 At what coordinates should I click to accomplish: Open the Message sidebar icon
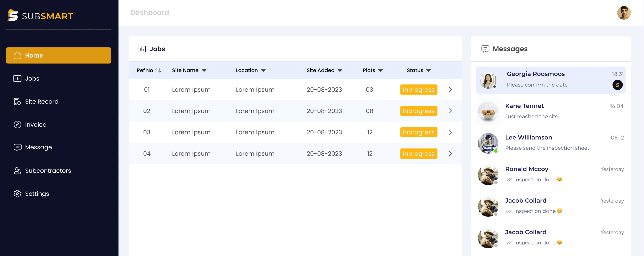tap(17, 147)
